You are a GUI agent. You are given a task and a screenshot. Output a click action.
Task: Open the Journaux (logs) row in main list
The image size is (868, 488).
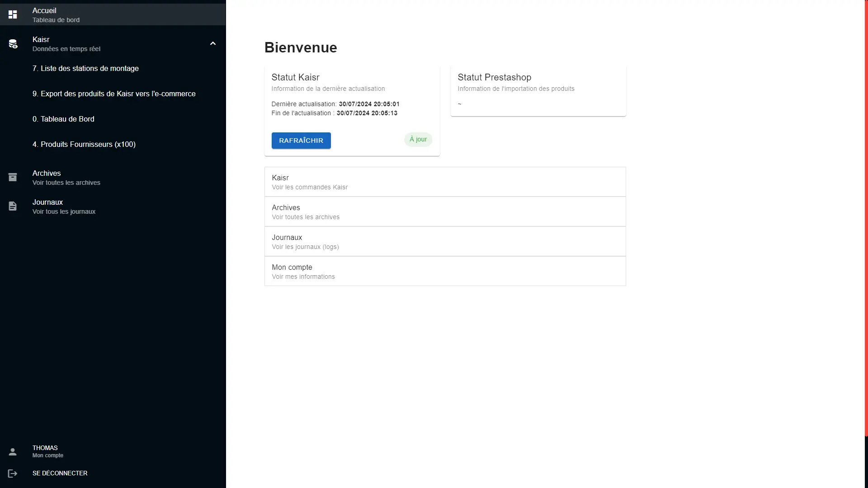[x=445, y=241]
